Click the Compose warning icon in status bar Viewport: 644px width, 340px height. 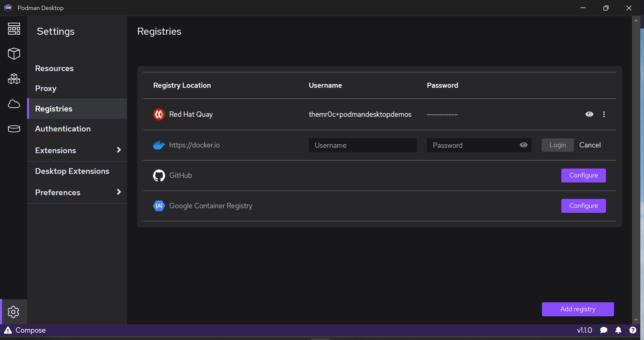tap(8, 330)
